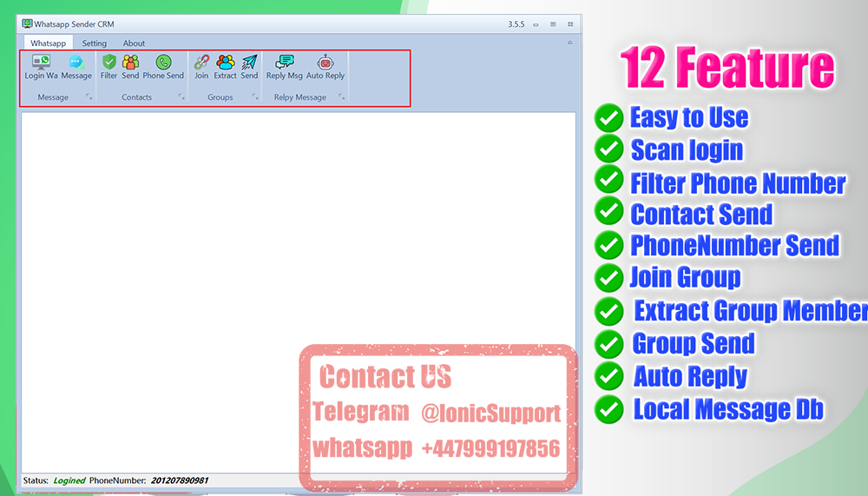Collapse the ribbon with the chevron
868x496 pixels.
click(x=569, y=42)
